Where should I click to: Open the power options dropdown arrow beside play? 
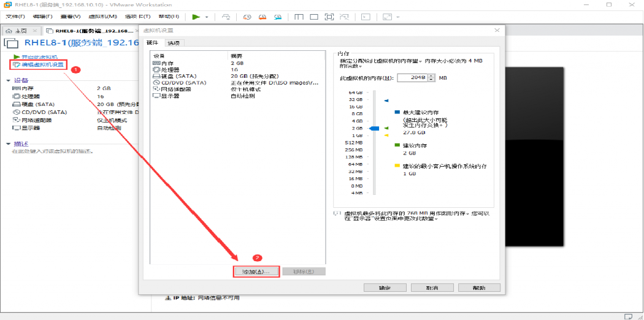(x=207, y=17)
